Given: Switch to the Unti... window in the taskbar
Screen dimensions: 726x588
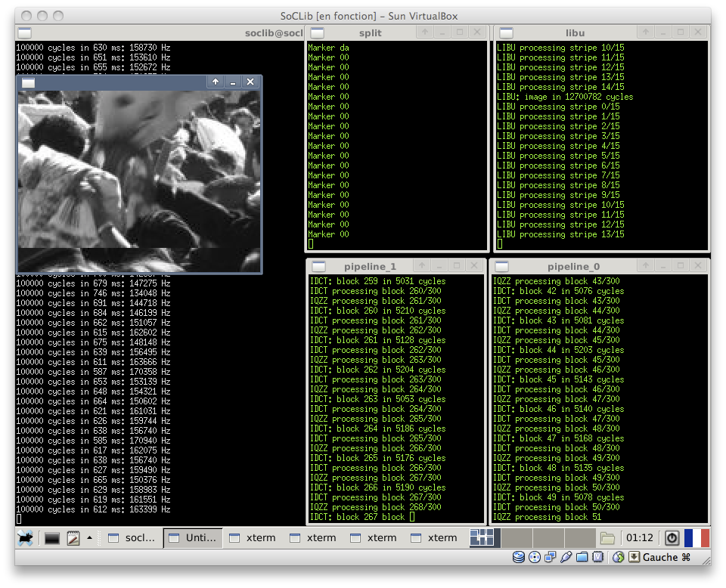Looking at the screenshot, I should tap(193, 537).
